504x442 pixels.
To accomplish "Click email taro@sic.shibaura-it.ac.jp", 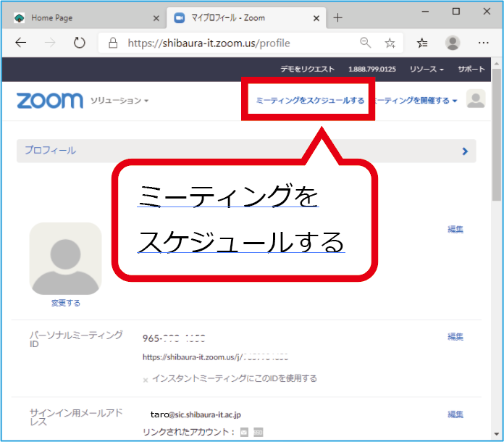I will (196, 414).
